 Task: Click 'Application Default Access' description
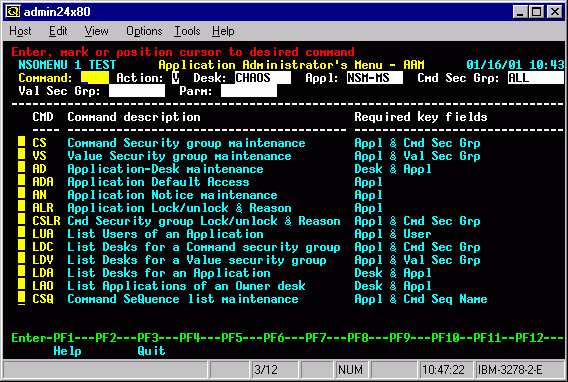coord(158,182)
